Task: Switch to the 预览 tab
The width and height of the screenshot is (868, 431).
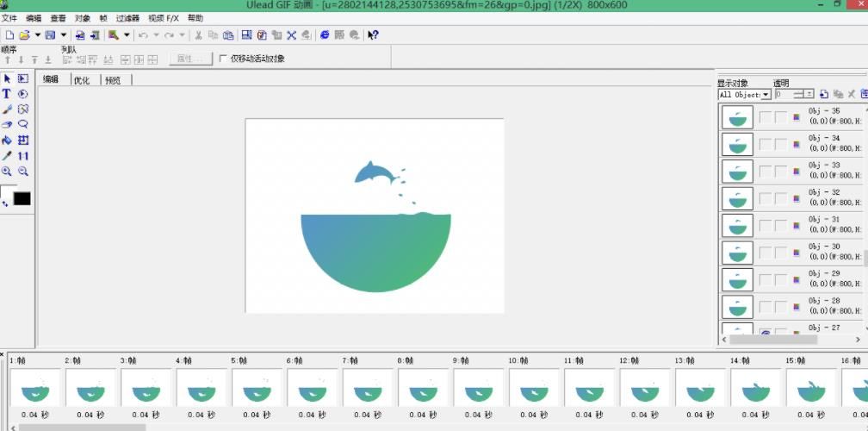Action: pyautogui.click(x=113, y=80)
